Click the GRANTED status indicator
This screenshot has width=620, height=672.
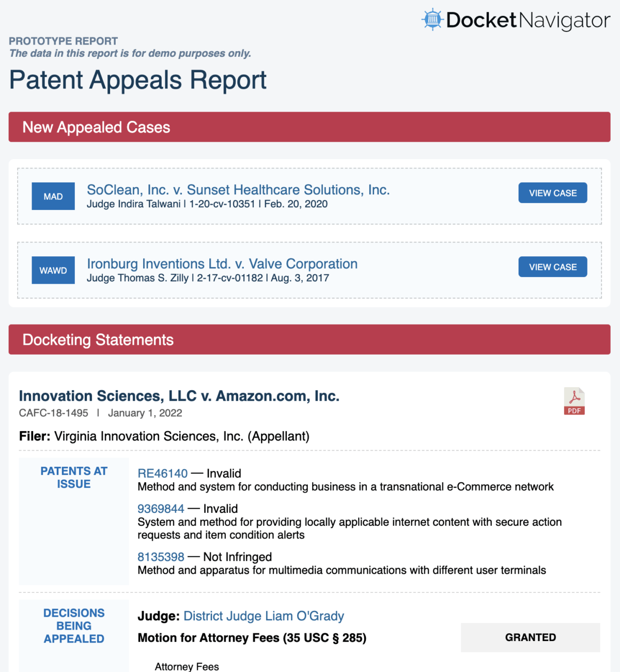pyautogui.click(x=530, y=637)
